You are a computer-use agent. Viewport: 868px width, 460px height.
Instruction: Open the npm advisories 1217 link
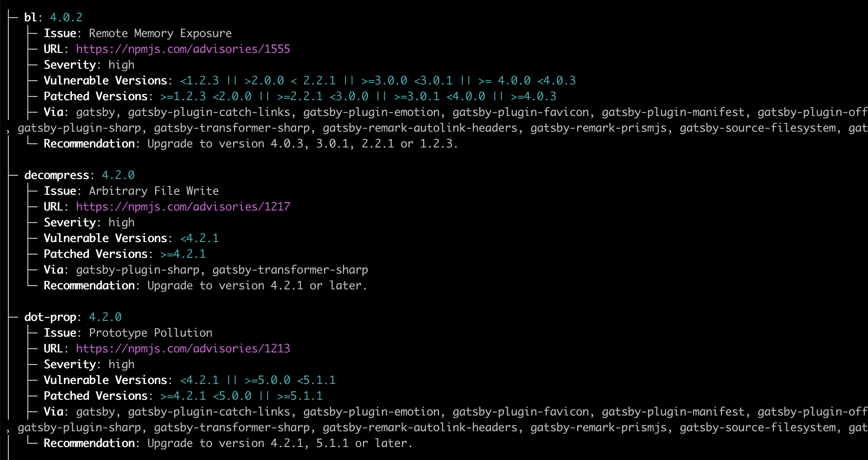183,207
